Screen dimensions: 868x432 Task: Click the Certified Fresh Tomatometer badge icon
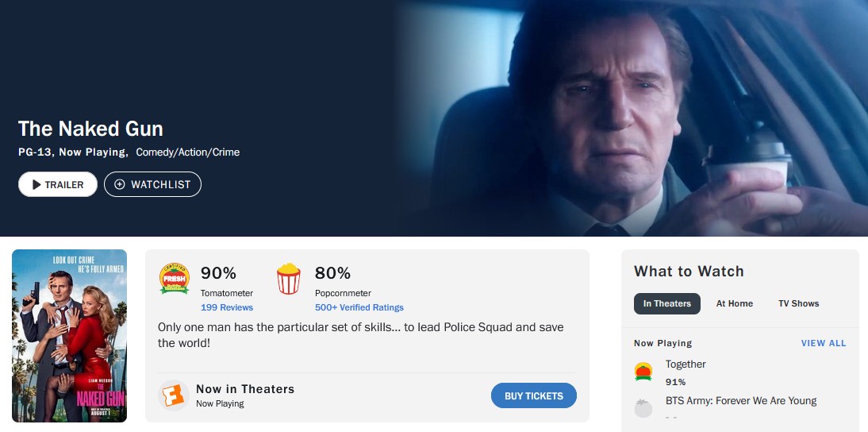pos(175,279)
